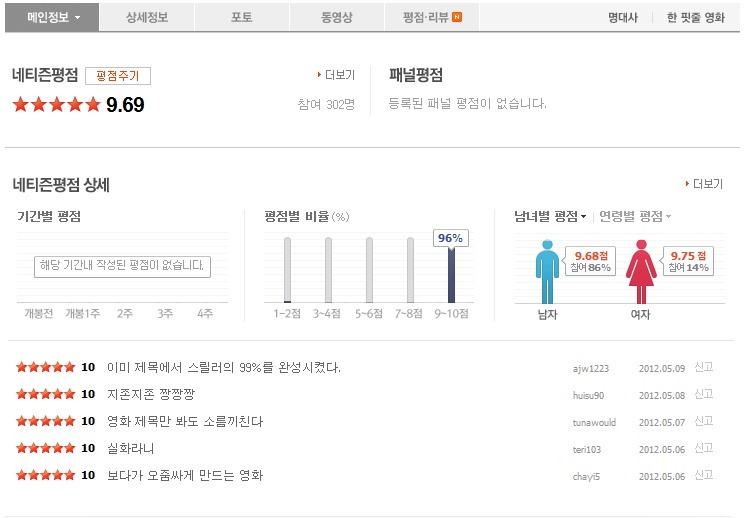The width and height of the screenshot is (749, 518).
Task: Open the 포토 tab
Action: [x=241, y=17]
